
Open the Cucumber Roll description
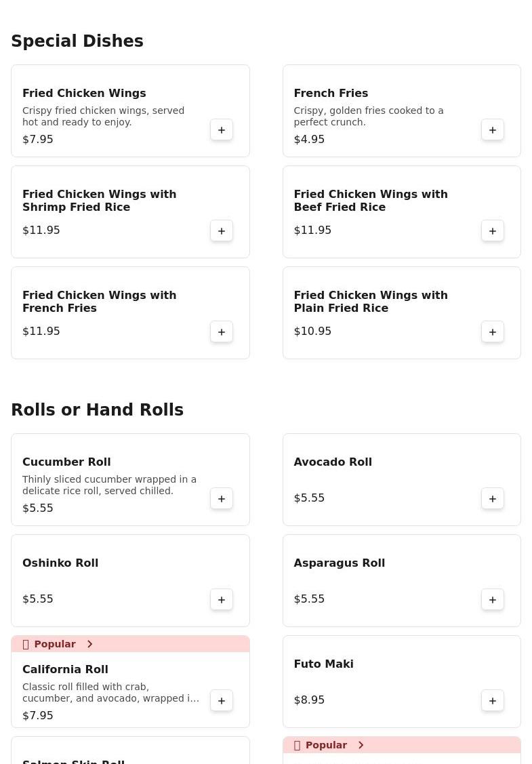coord(109,485)
